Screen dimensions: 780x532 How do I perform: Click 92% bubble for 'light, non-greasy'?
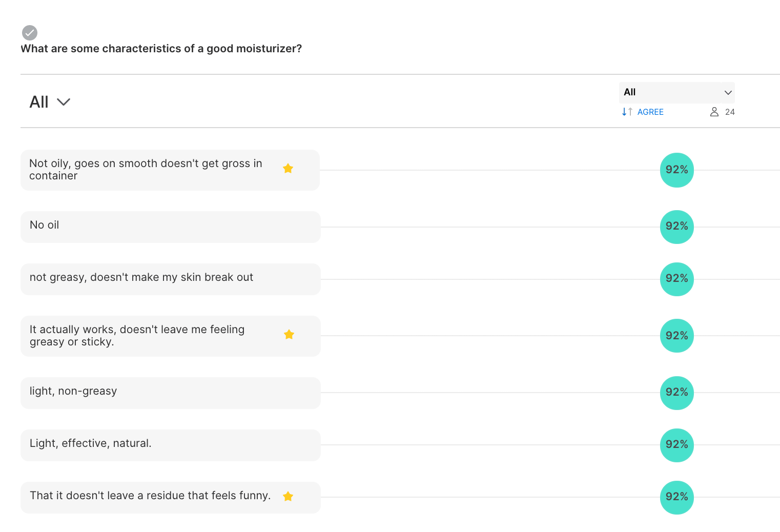click(x=677, y=393)
